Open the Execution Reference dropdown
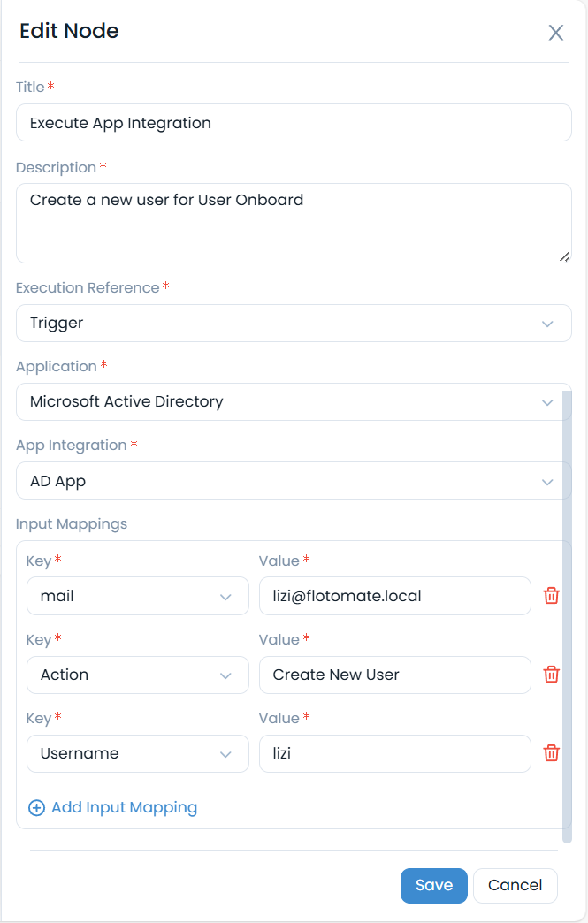Image resolution: width=588 pixels, height=923 pixels. click(294, 324)
